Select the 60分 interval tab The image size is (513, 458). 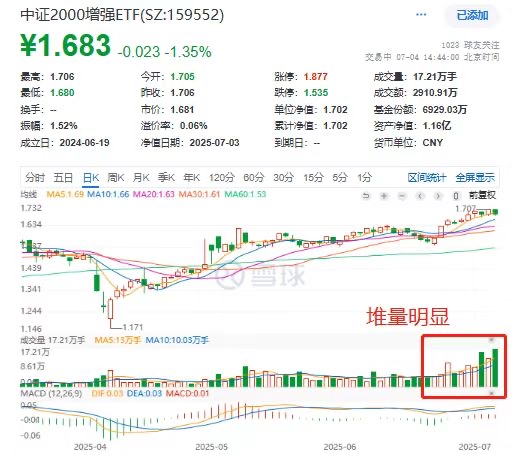point(254,177)
